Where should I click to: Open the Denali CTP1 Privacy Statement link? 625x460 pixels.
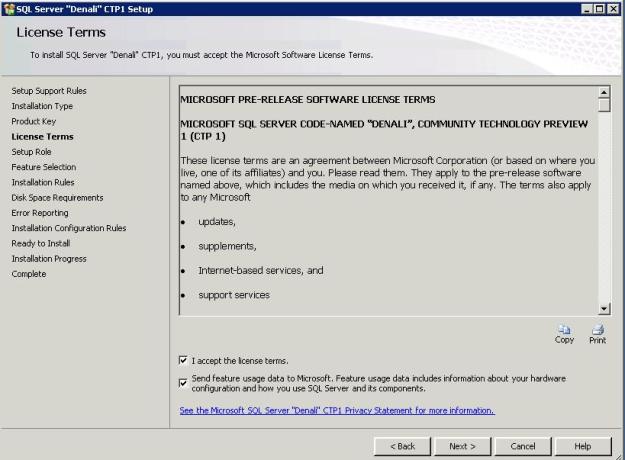click(x=336, y=410)
